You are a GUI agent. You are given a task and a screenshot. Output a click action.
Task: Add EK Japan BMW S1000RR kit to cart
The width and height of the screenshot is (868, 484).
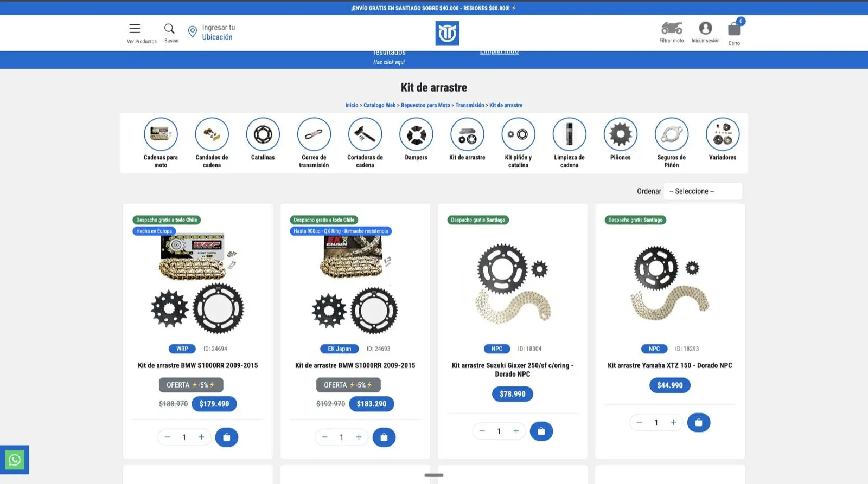tap(384, 437)
